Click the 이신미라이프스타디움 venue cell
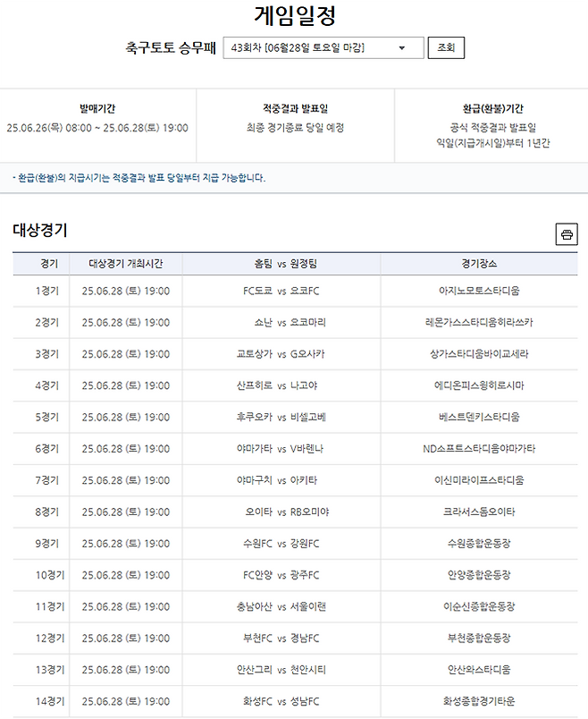Screen dimensions: 588x719 [x=479, y=480]
